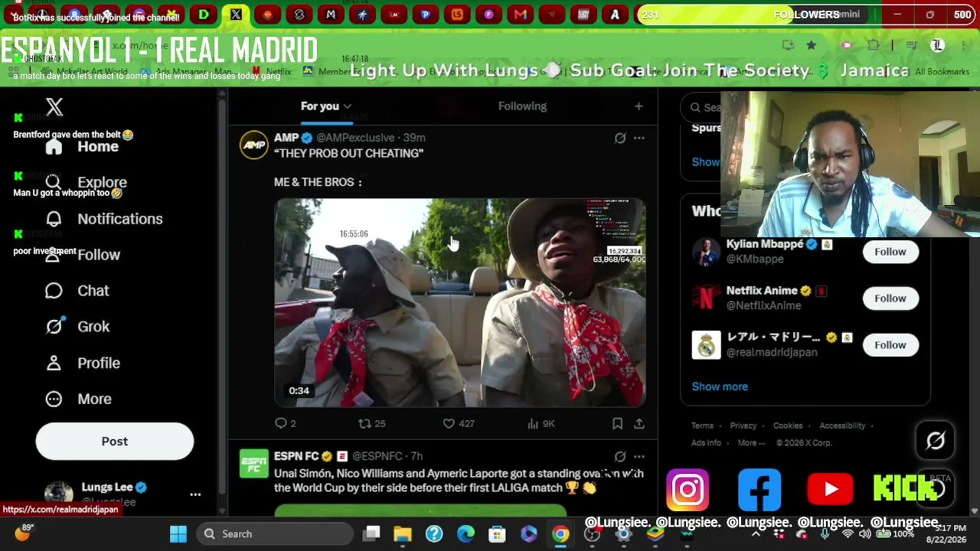Open Microsoft Edge from the taskbar
Screen dimensions: 980x551
[465, 534]
